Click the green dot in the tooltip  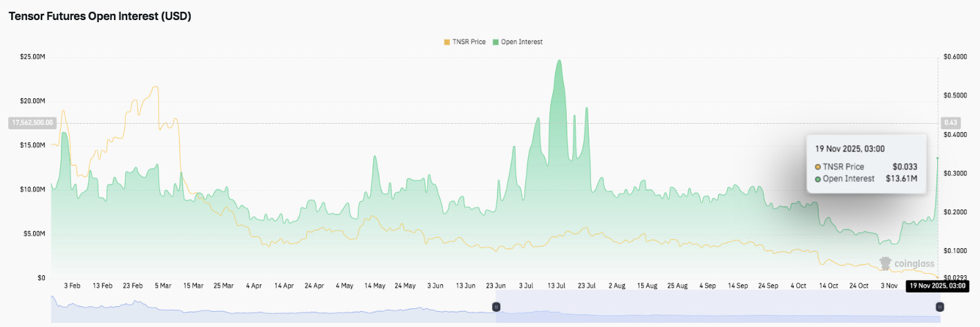pyautogui.click(x=818, y=179)
